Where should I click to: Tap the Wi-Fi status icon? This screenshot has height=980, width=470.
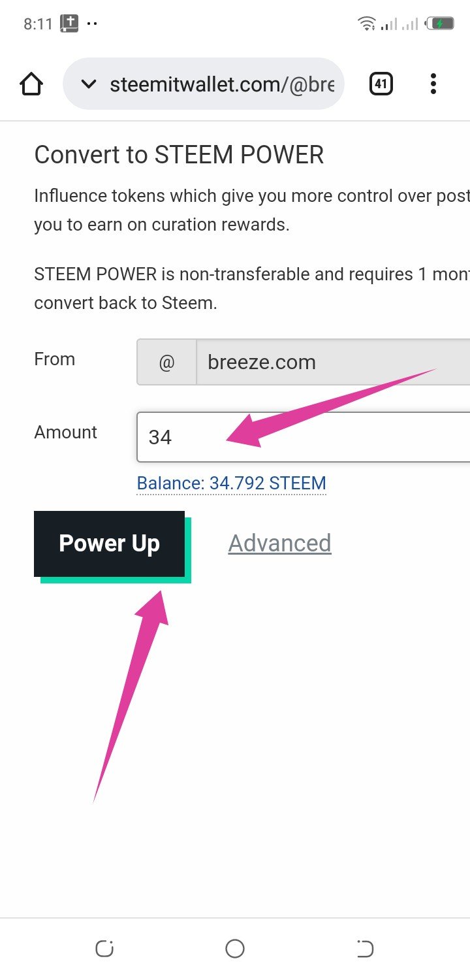pyautogui.click(x=367, y=24)
